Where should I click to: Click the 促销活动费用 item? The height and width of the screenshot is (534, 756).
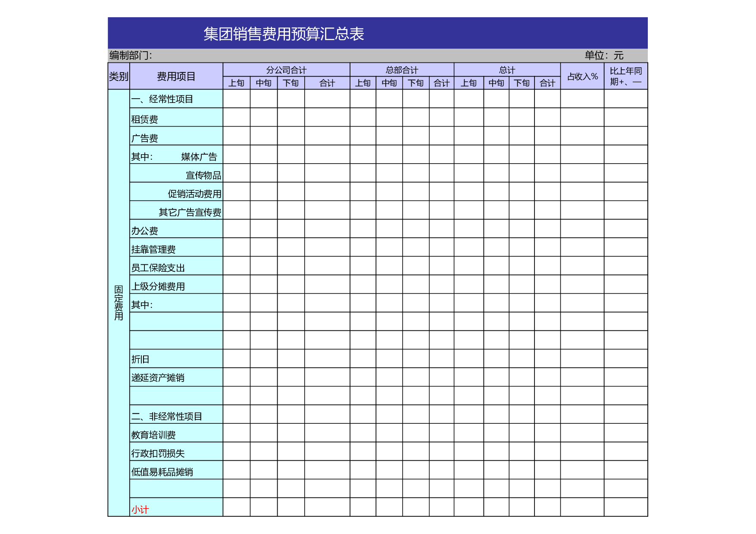pyautogui.click(x=195, y=194)
